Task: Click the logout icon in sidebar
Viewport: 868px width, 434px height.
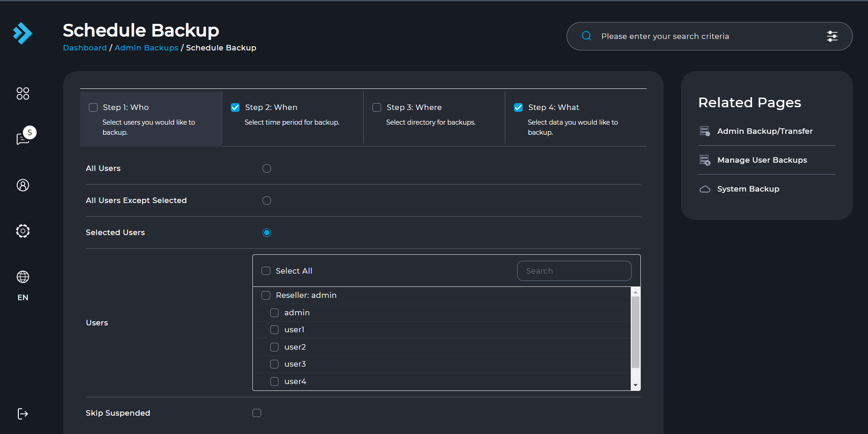Action: [23, 414]
